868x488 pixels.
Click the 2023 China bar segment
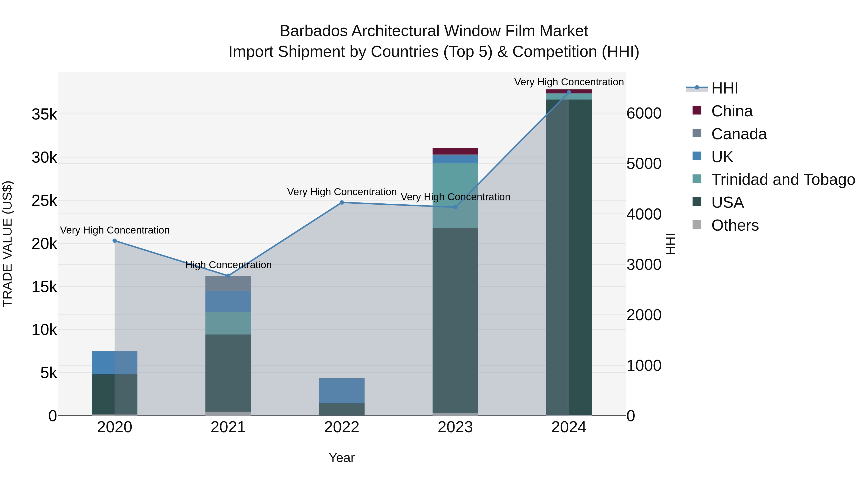[455, 151]
